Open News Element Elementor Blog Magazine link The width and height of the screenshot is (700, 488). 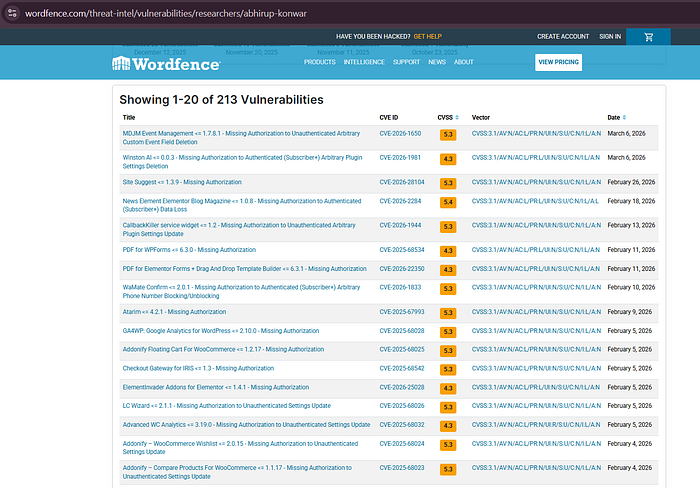(x=242, y=205)
